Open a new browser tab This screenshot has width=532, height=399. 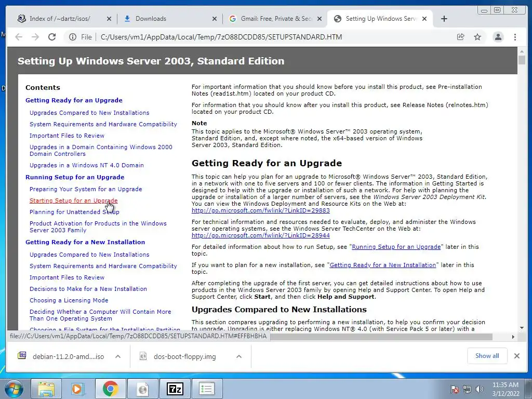[444, 19]
